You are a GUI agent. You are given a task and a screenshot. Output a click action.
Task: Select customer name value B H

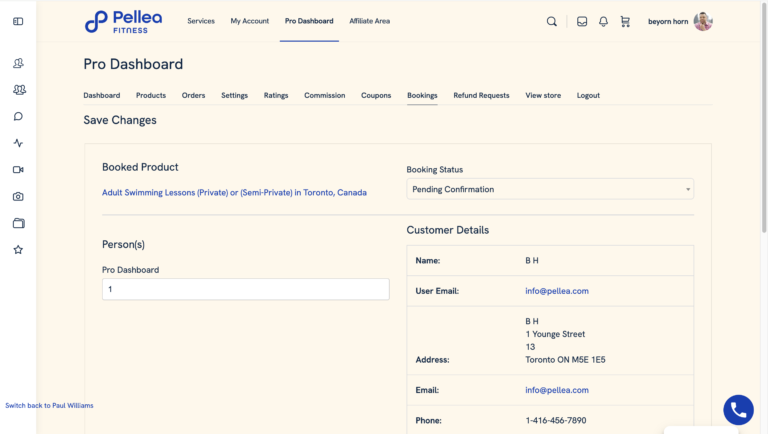point(532,261)
